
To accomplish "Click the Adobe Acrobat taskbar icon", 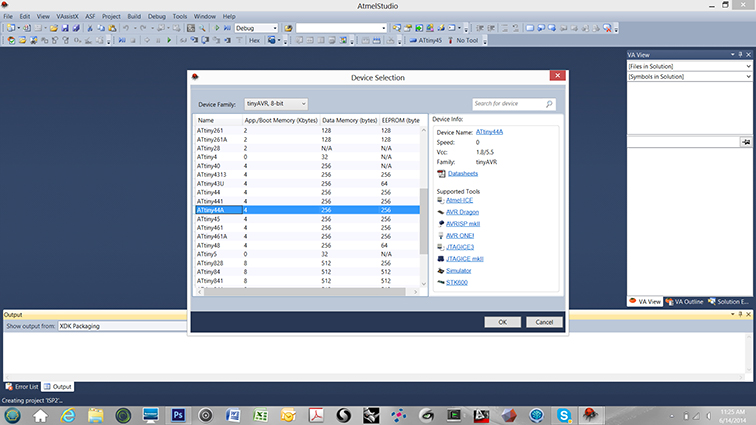I will point(316,415).
